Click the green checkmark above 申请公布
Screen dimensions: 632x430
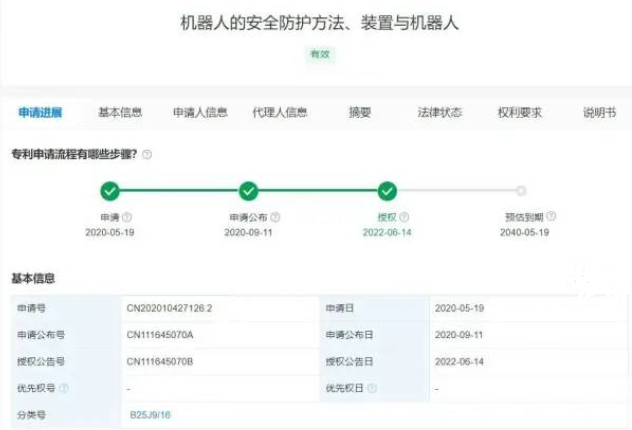tap(249, 191)
